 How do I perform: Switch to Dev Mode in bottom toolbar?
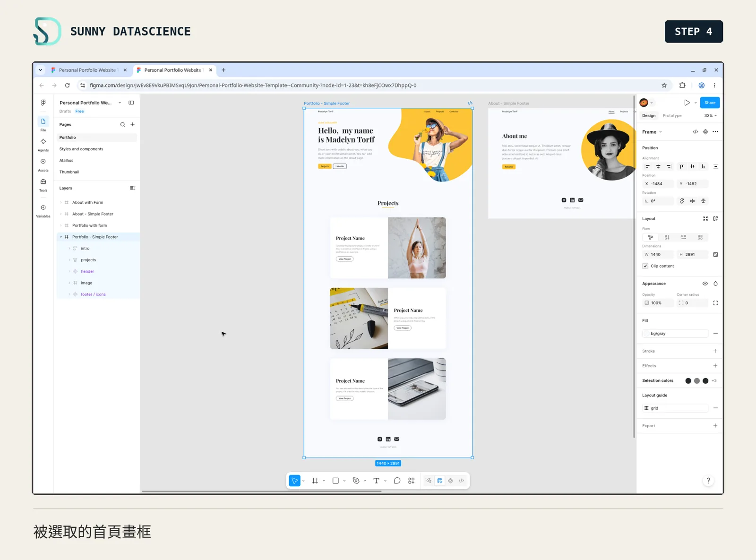point(462,481)
